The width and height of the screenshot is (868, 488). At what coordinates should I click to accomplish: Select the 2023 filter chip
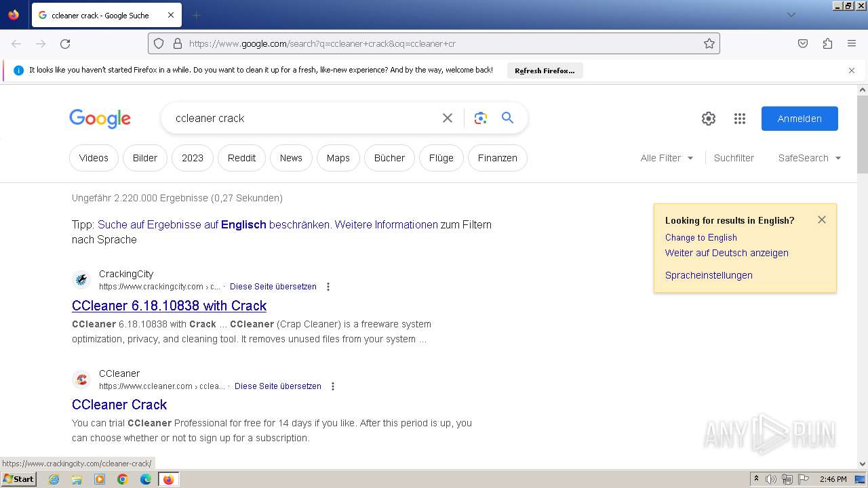click(193, 158)
